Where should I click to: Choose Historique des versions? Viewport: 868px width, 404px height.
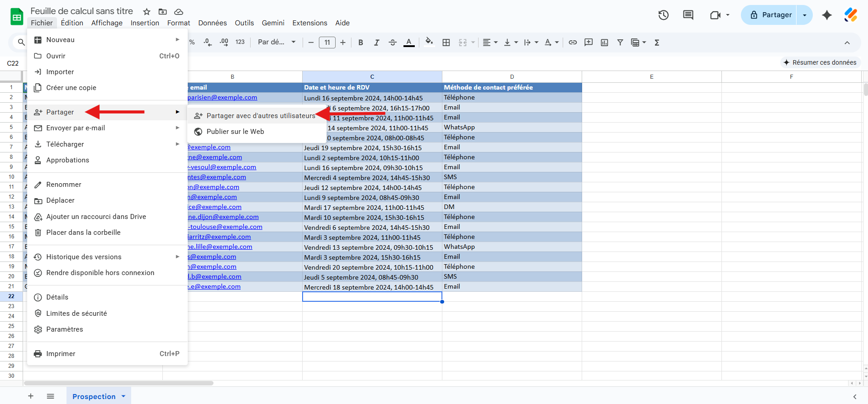click(x=107, y=257)
